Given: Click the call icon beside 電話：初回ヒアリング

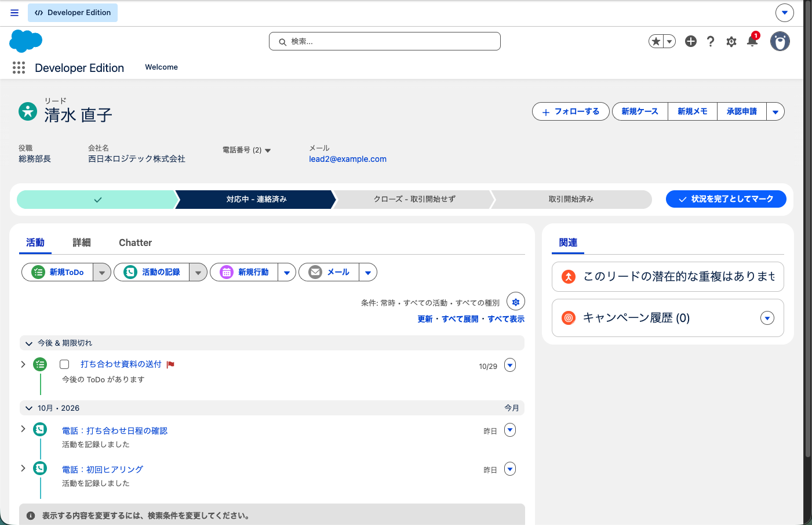Looking at the screenshot, I should (x=40, y=468).
